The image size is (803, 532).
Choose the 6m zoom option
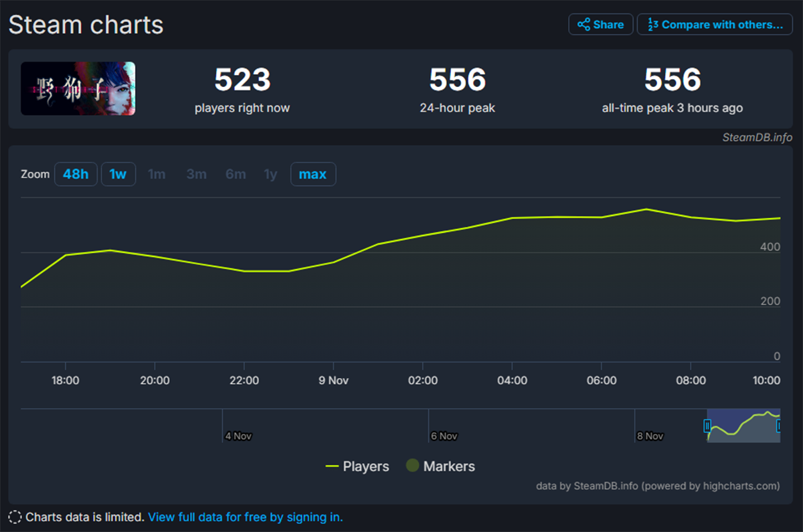coord(236,175)
